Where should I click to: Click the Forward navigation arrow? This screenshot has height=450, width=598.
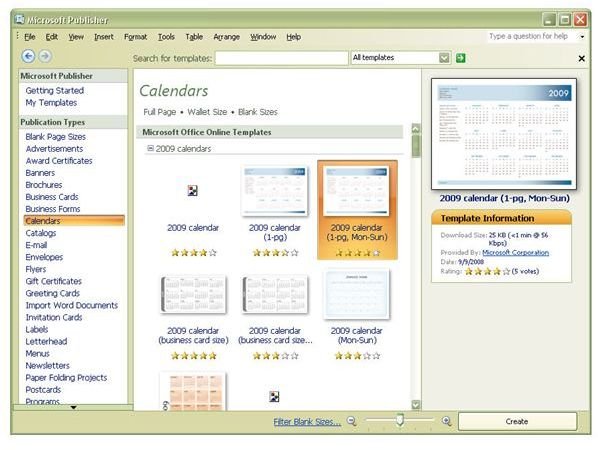pyautogui.click(x=45, y=56)
